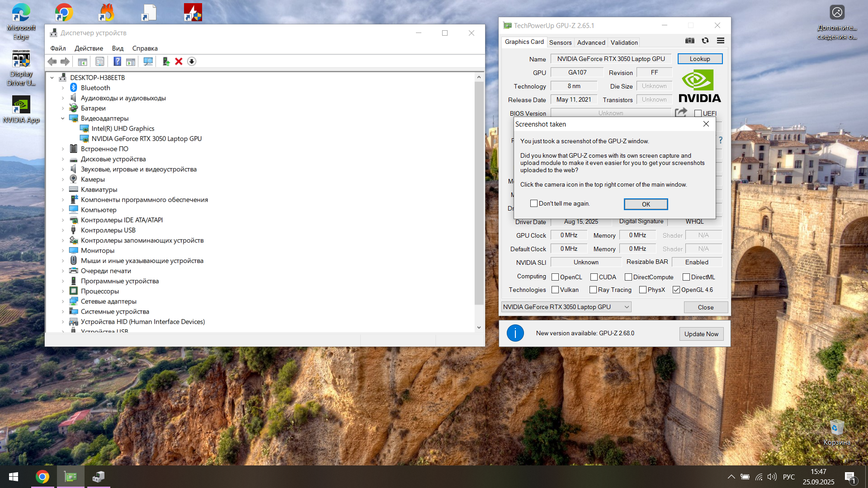Viewport: 868px width, 488px height.
Task: Toggle the CUDA checkbox
Action: point(594,277)
